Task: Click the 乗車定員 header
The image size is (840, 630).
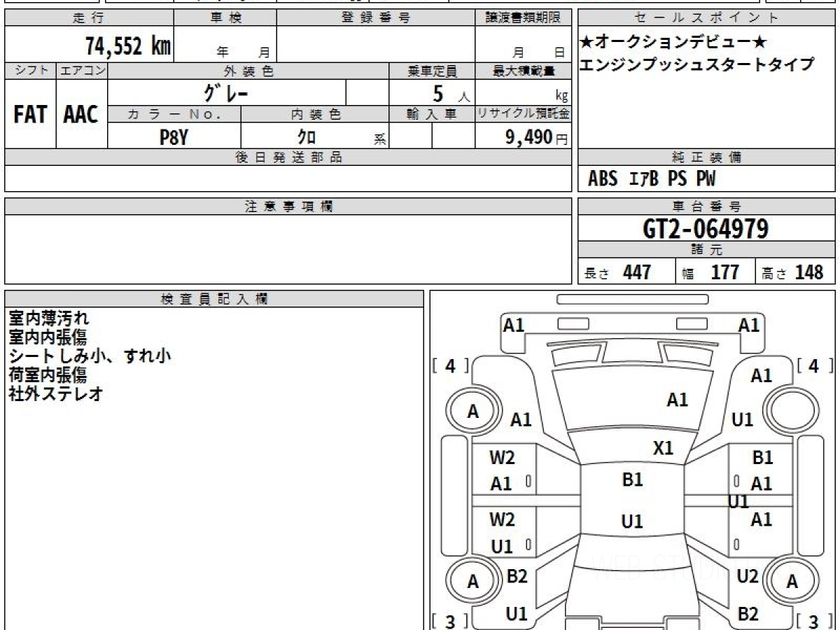Action: coord(432,71)
